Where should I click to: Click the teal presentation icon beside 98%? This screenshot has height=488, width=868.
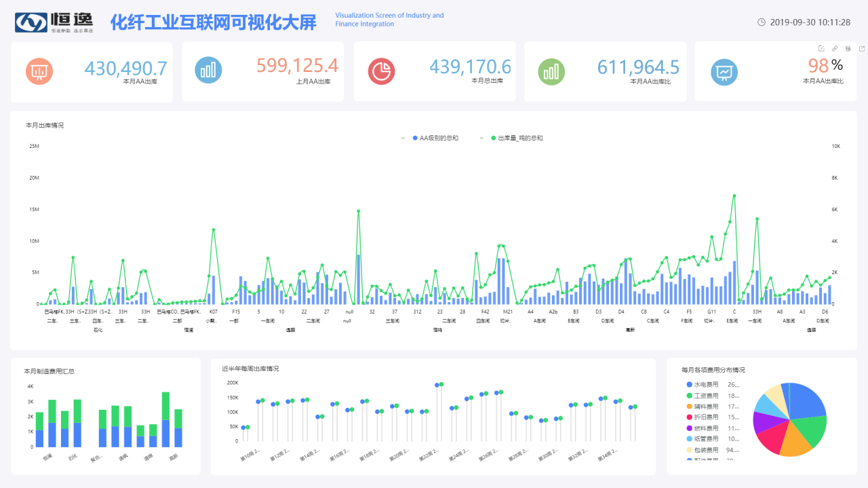[x=724, y=71]
